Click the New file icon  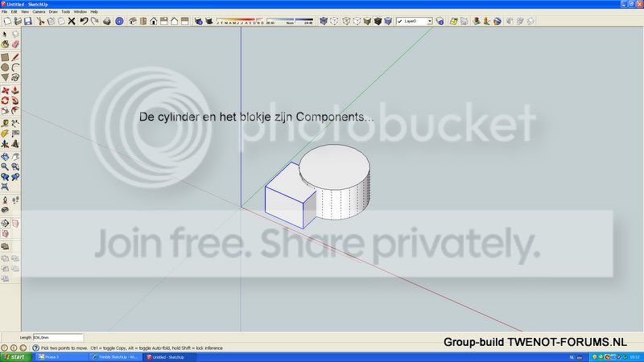pyautogui.click(x=7, y=21)
